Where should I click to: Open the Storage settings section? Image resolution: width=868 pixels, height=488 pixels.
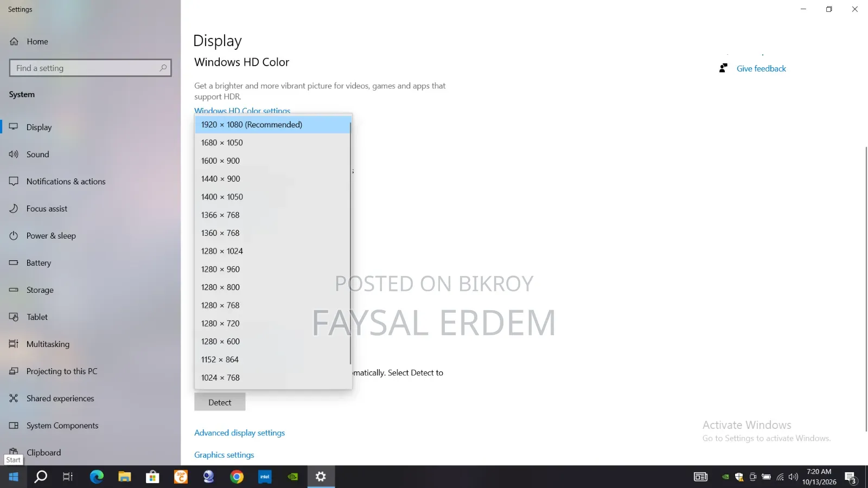[x=90, y=290]
